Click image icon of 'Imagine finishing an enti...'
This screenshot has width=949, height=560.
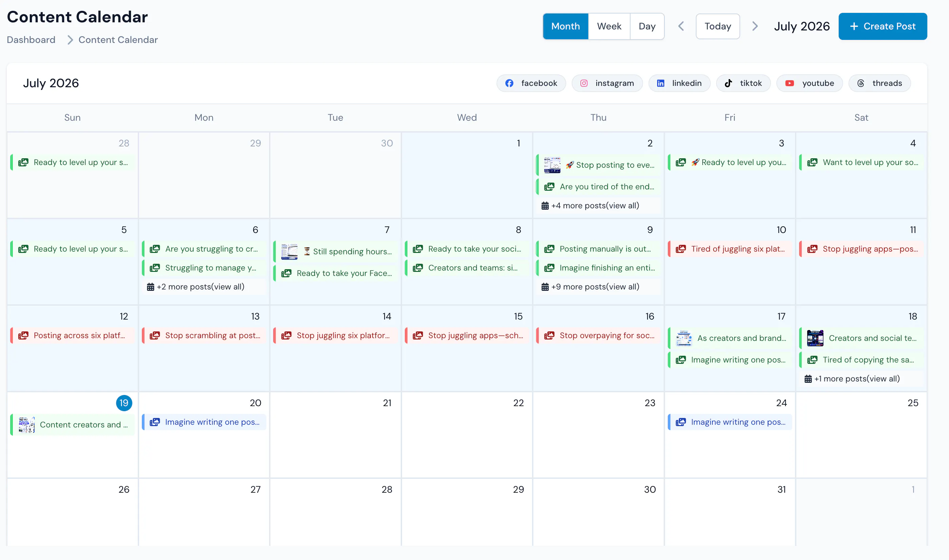pos(549,268)
